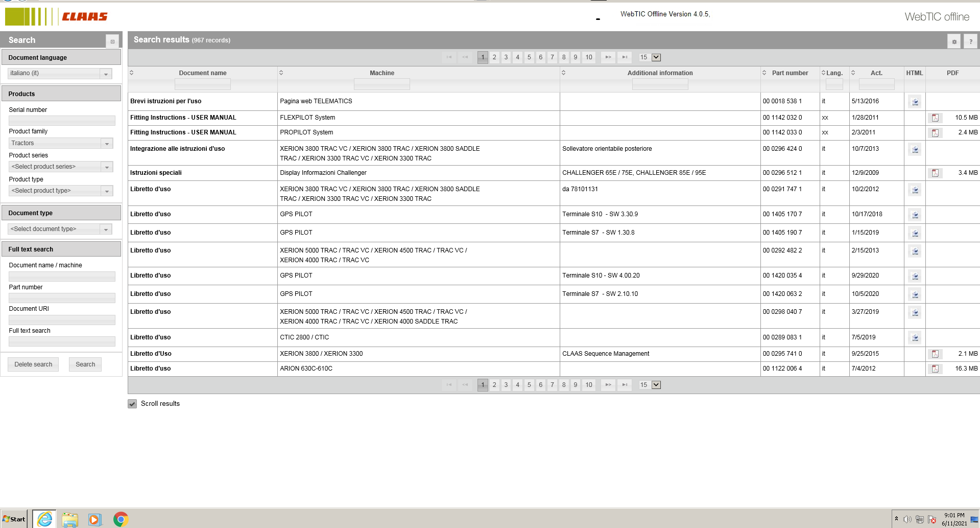Click the Delete search button
Viewport: 980px width, 528px height.
(x=33, y=364)
